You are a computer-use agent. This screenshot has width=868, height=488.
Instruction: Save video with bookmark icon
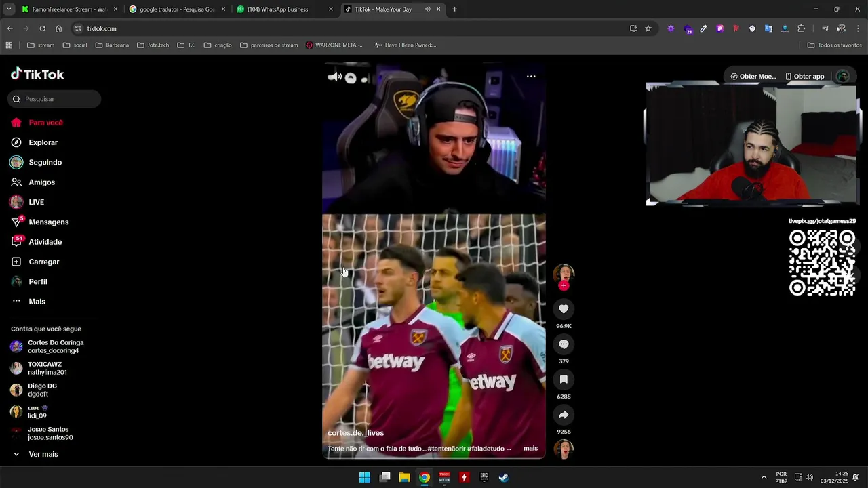coord(564,380)
